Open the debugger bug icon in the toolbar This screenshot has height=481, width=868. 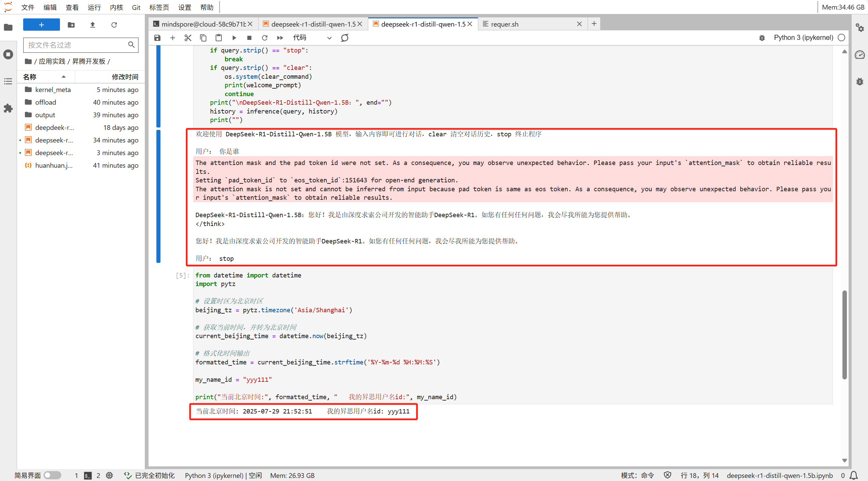click(762, 38)
